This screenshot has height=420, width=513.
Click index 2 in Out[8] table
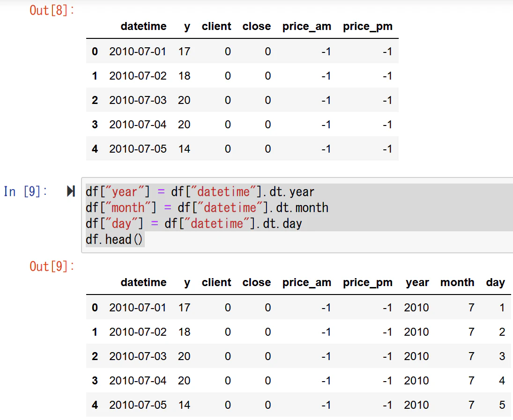pyautogui.click(x=95, y=100)
